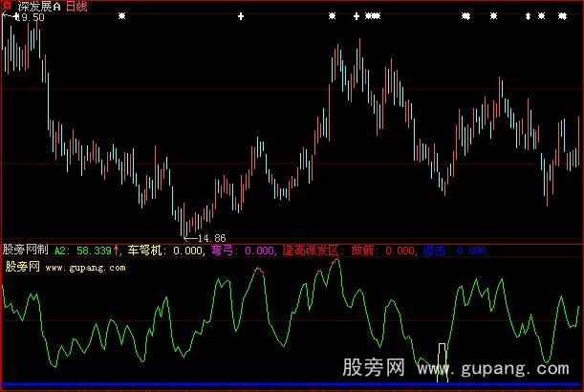Click the yellow 股旁网 www.gupang.com text
The width and height of the screenshot is (584, 392).
point(66,267)
